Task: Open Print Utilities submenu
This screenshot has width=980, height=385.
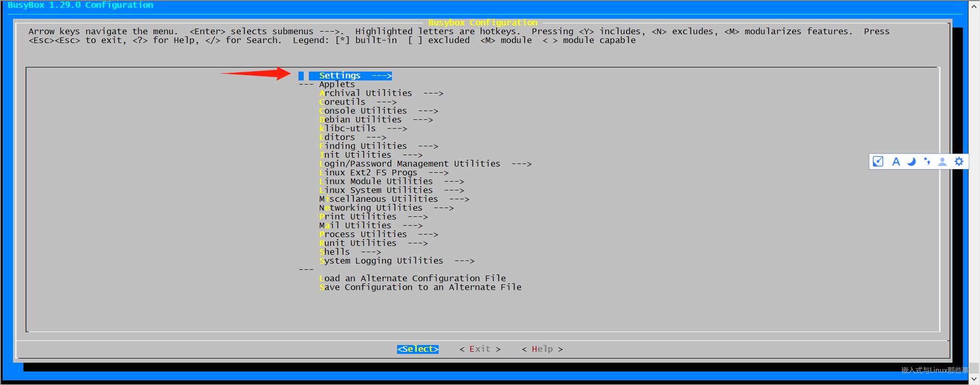Action: [x=373, y=217]
